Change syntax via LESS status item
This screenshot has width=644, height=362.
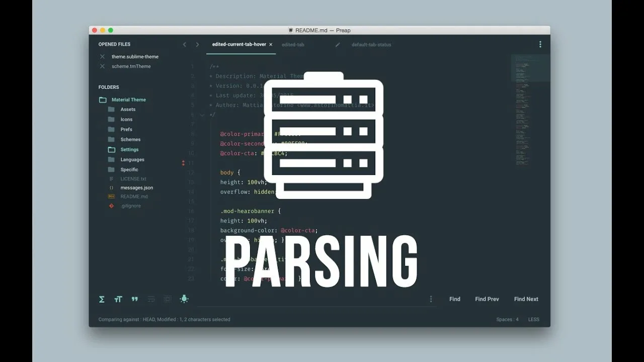click(x=534, y=319)
